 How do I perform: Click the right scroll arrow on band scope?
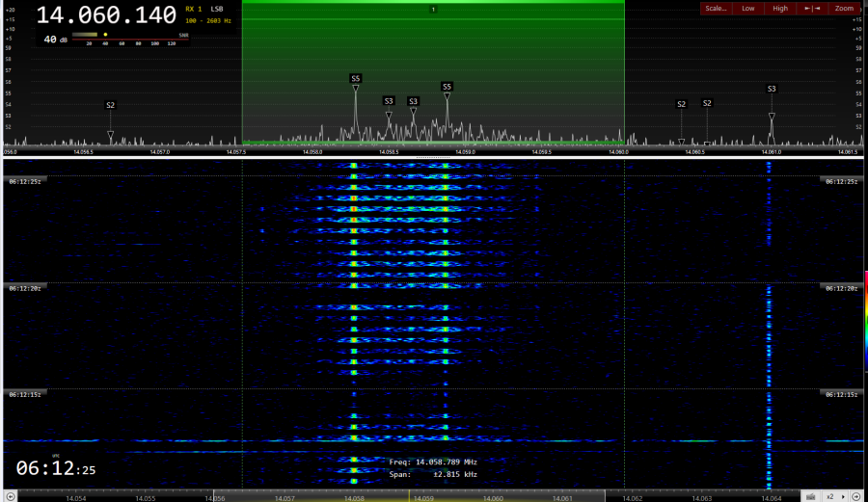[856, 496]
